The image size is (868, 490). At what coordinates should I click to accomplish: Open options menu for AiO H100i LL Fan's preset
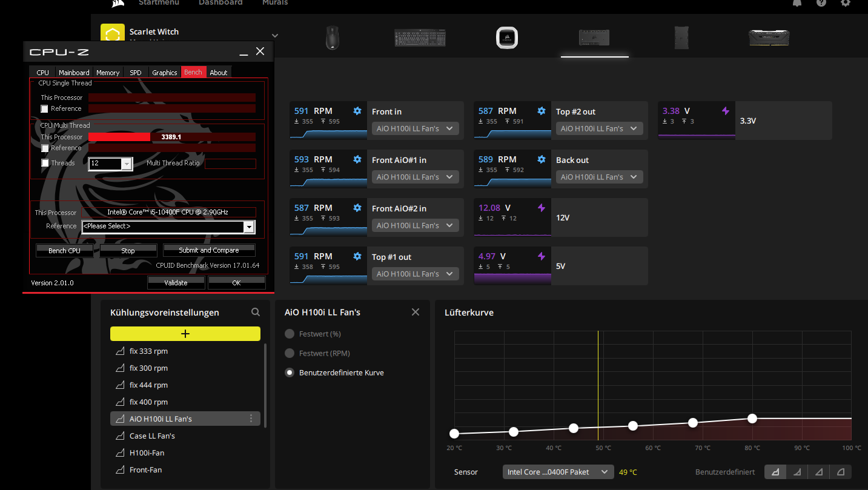tap(251, 419)
